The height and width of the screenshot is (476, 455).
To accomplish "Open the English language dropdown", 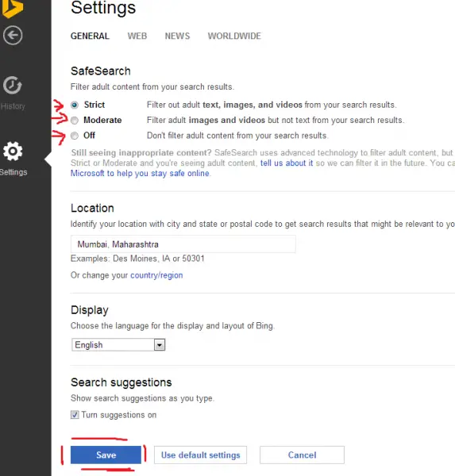I will click(x=118, y=345).
